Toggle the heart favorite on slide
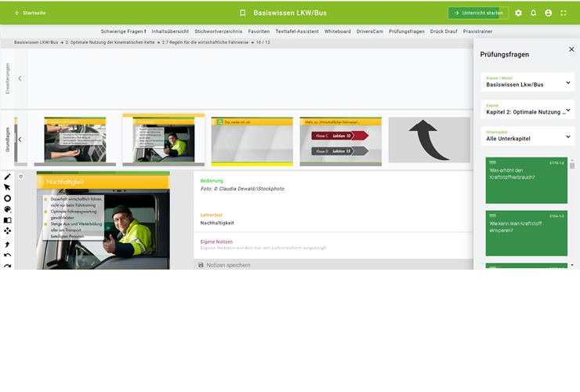580x392 pixels. pyautogui.click(x=21, y=176)
